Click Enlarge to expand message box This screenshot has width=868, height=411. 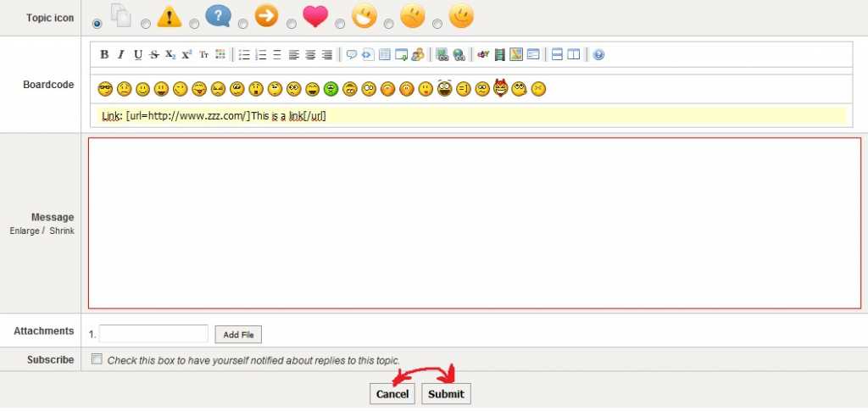tap(24, 230)
